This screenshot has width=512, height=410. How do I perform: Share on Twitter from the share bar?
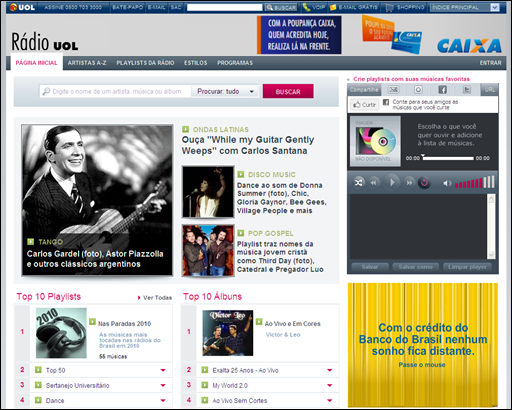pyautogui.click(x=467, y=89)
